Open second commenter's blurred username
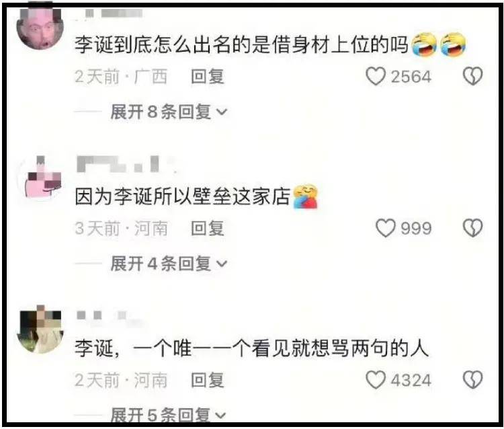The width and height of the screenshot is (504, 429). (126, 164)
